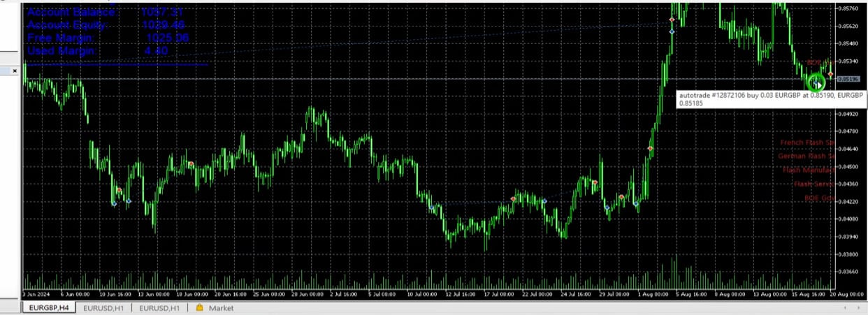Screen dimensions: 868x315
Task: Select the blue trade arrow near 22 Jul
Action: [x=544, y=201]
